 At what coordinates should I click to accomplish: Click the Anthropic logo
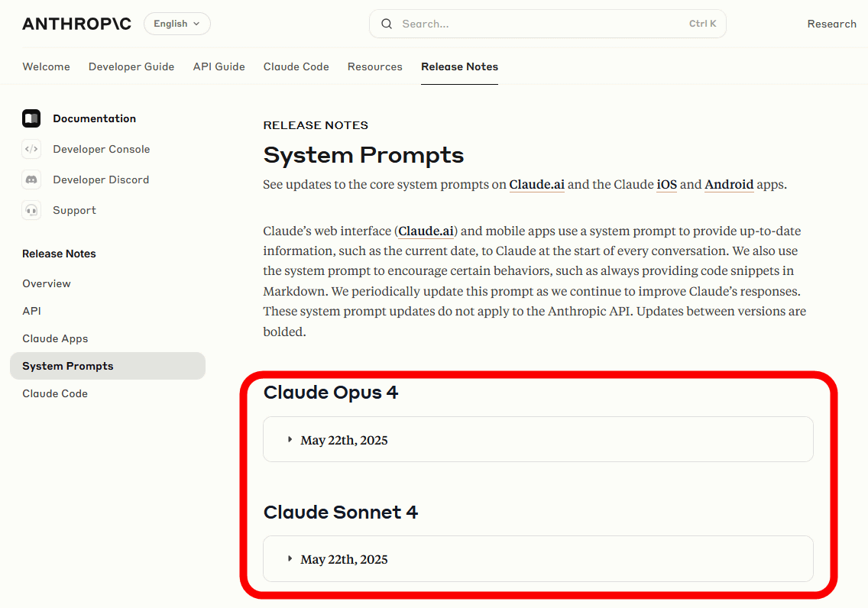click(x=76, y=24)
